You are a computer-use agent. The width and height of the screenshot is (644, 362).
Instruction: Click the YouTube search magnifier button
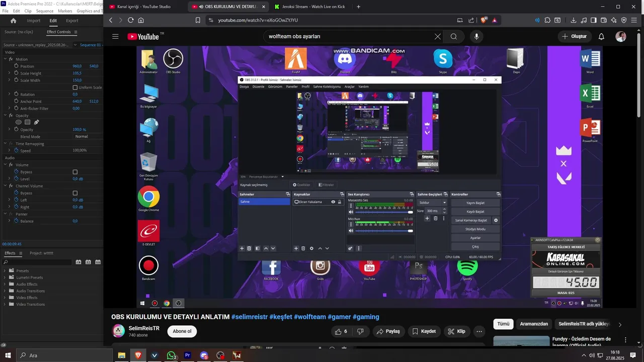tap(454, 37)
